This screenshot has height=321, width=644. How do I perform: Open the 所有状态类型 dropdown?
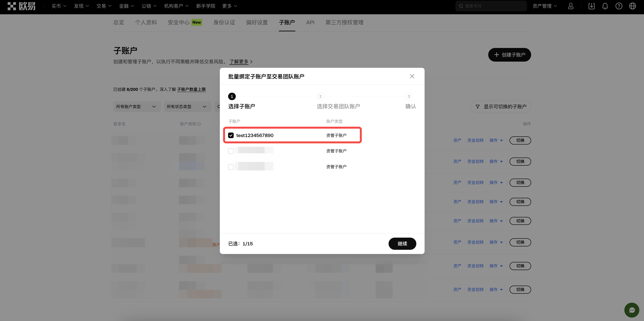click(187, 107)
